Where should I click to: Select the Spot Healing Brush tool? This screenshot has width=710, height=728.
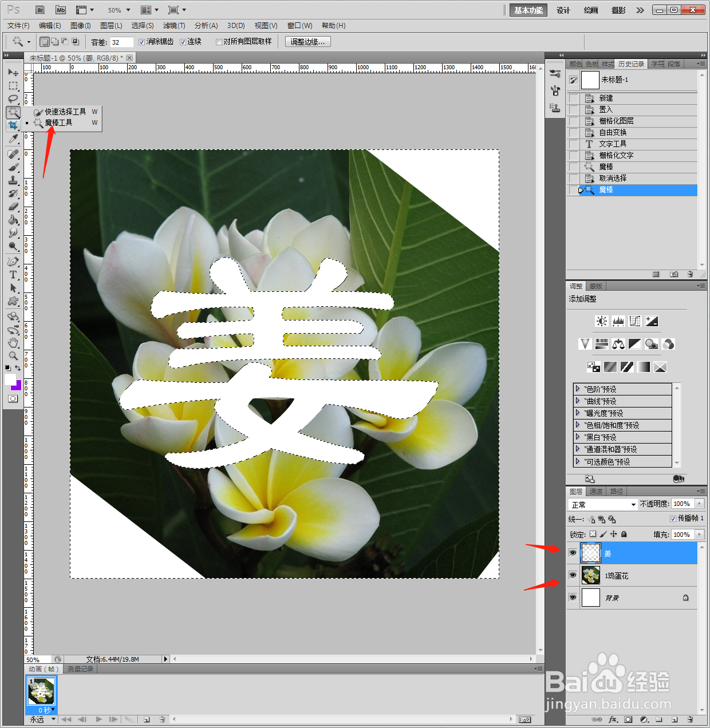13,154
